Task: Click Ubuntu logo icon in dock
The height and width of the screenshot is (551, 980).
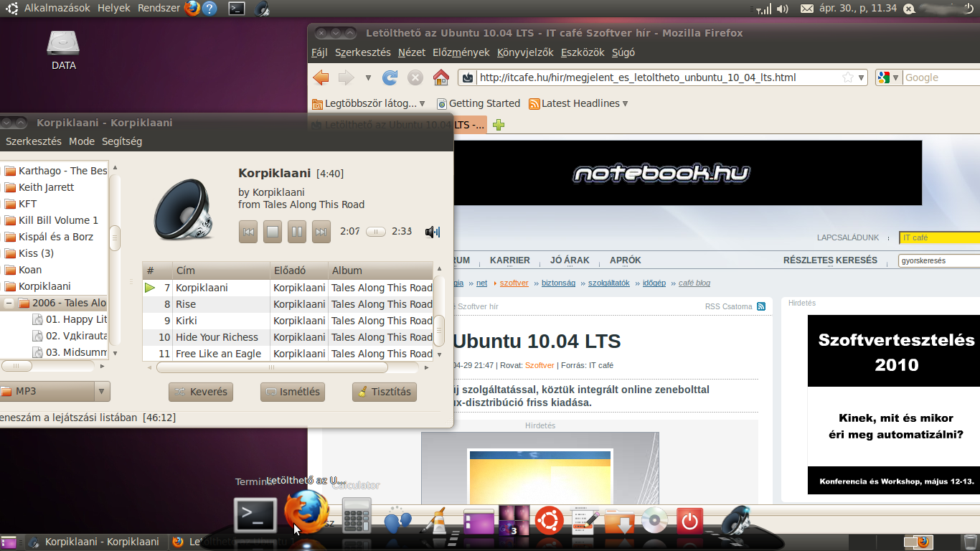Action: pos(550,521)
